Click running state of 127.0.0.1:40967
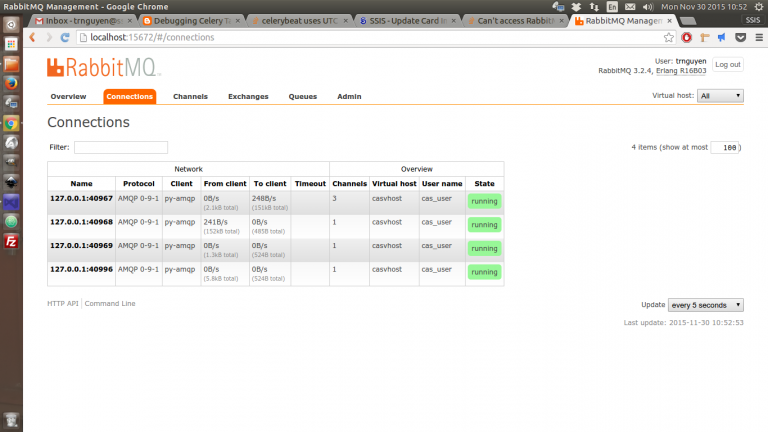 tap(484, 201)
